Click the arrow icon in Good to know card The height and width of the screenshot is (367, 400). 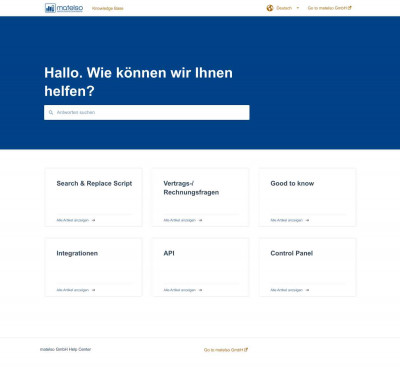(307, 220)
